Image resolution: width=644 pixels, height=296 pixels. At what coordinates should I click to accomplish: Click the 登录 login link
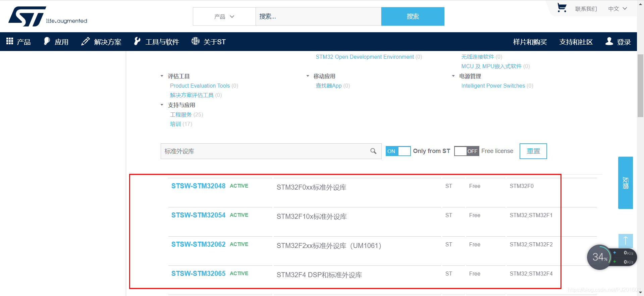(x=624, y=42)
